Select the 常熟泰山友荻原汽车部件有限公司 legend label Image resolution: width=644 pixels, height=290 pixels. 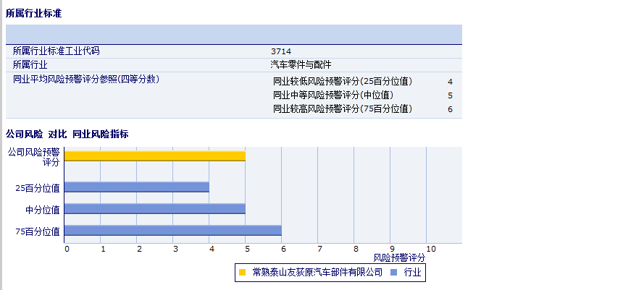tap(317, 273)
